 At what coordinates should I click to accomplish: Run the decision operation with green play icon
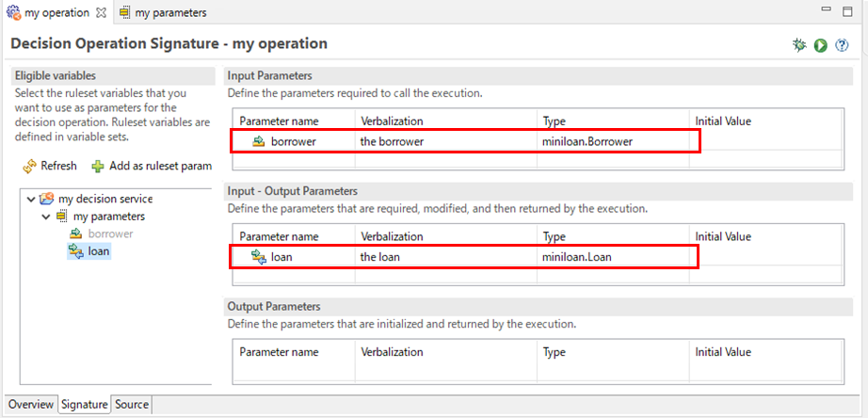click(x=820, y=45)
